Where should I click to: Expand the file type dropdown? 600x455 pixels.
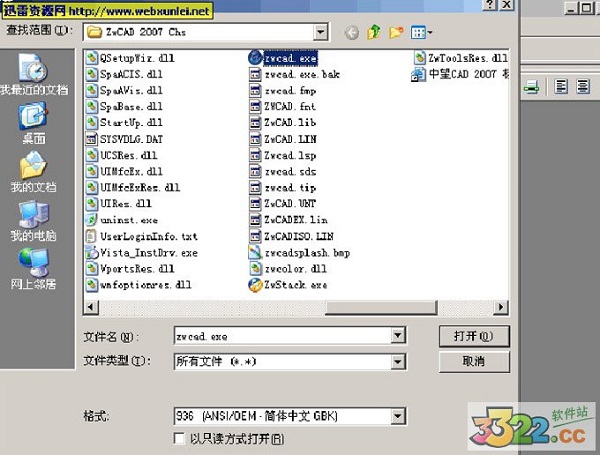point(398,361)
